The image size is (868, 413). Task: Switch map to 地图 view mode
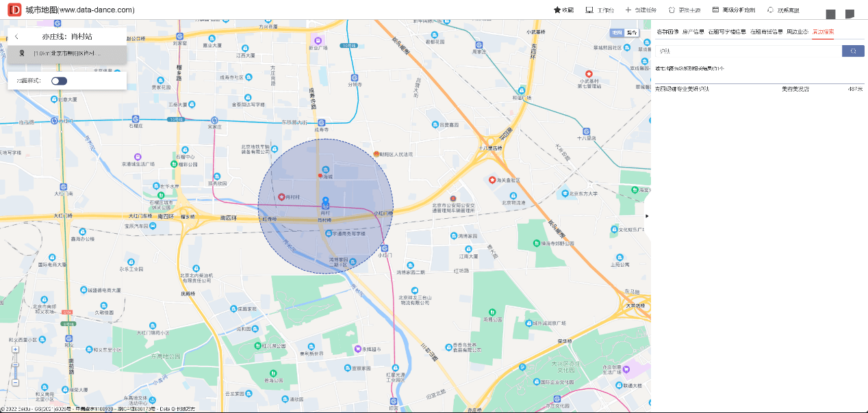pyautogui.click(x=617, y=32)
